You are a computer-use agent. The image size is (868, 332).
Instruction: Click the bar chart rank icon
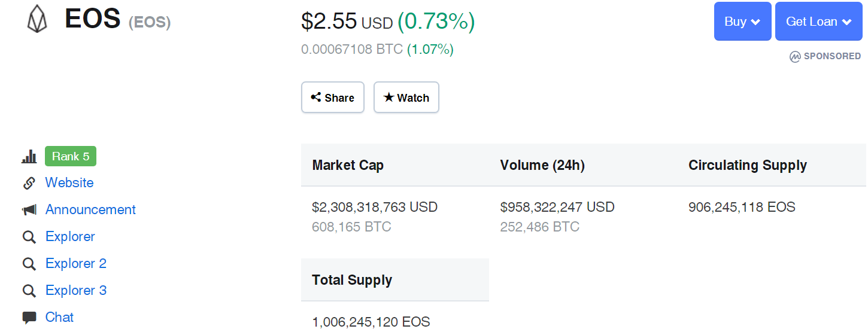click(29, 157)
